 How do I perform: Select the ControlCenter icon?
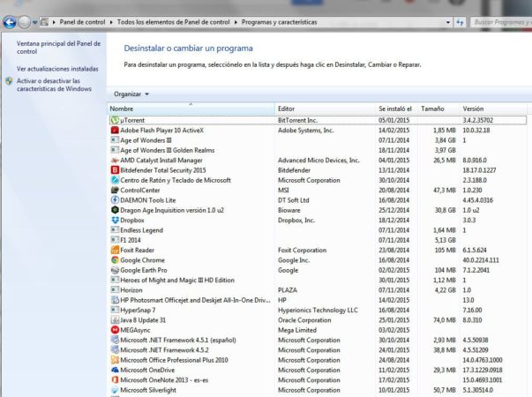pyautogui.click(x=115, y=190)
